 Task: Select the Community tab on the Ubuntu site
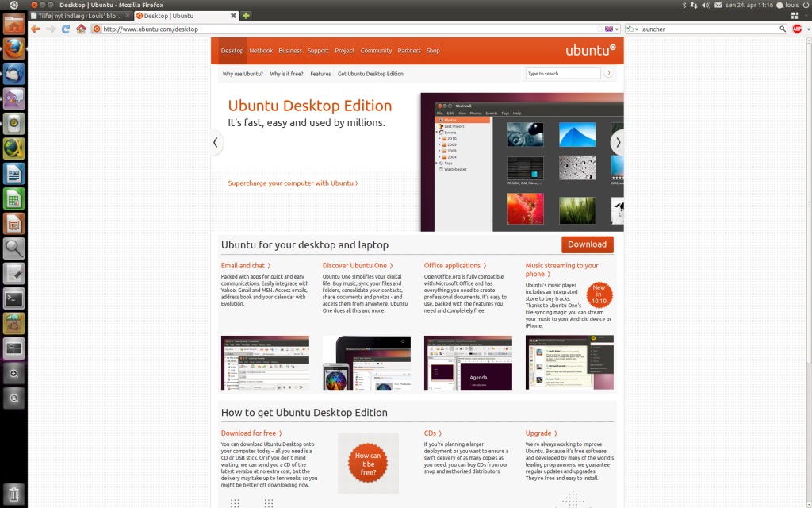pos(376,50)
